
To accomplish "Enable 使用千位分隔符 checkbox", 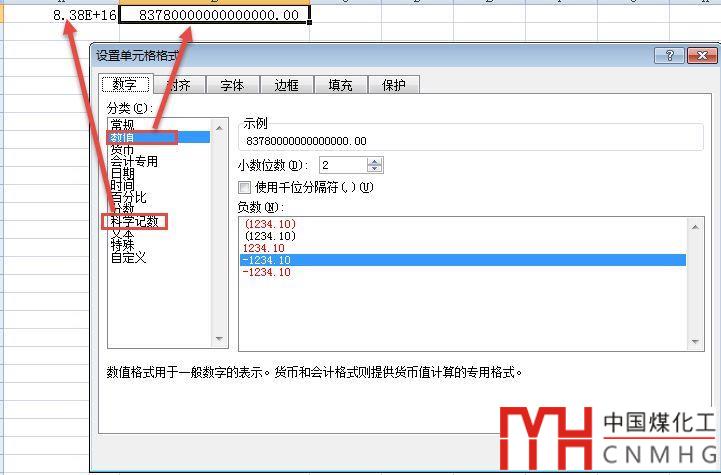I will pos(244,187).
